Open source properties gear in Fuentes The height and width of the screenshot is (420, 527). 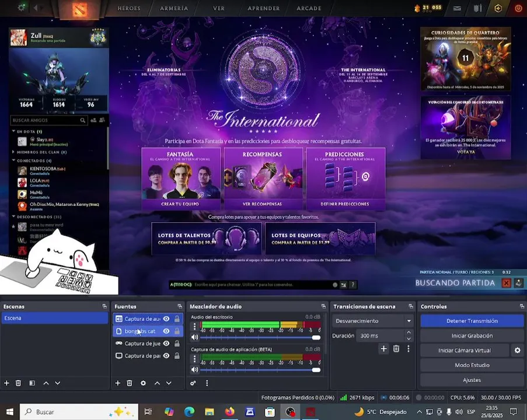143,383
